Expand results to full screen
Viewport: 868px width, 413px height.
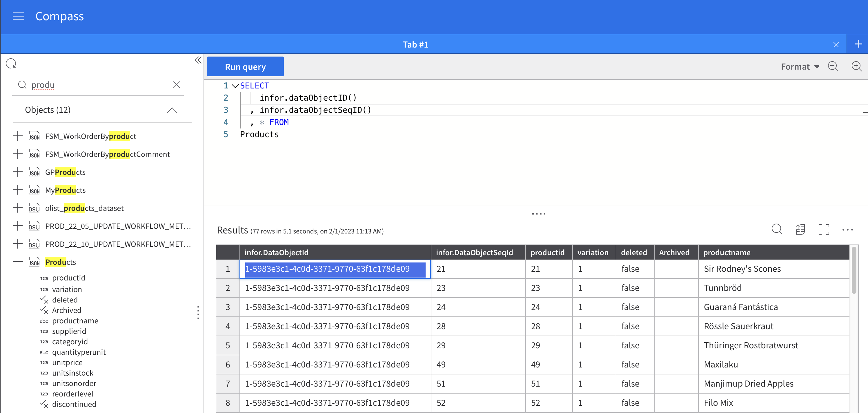point(824,229)
